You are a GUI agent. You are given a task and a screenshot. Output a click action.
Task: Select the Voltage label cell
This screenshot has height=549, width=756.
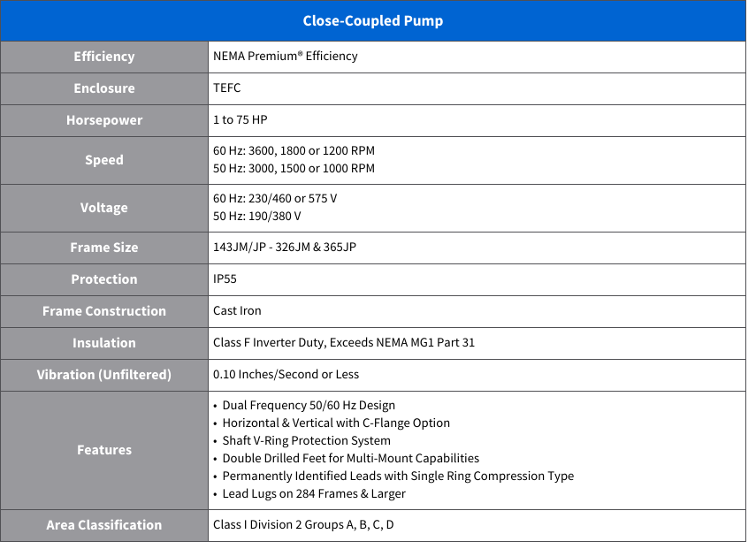(x=104, y=208)
